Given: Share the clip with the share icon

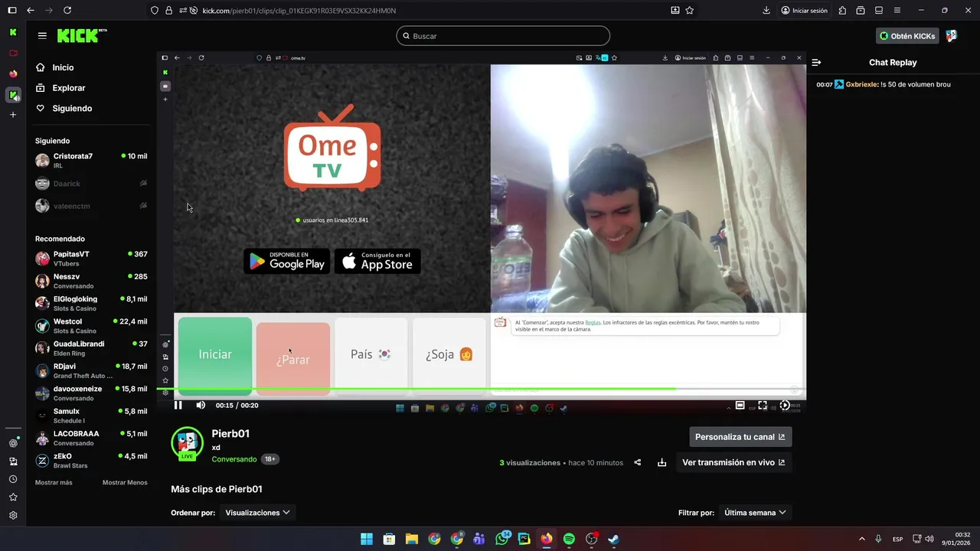Looking at the screenshot, I should pyautogui.click(x=637, y=463).
